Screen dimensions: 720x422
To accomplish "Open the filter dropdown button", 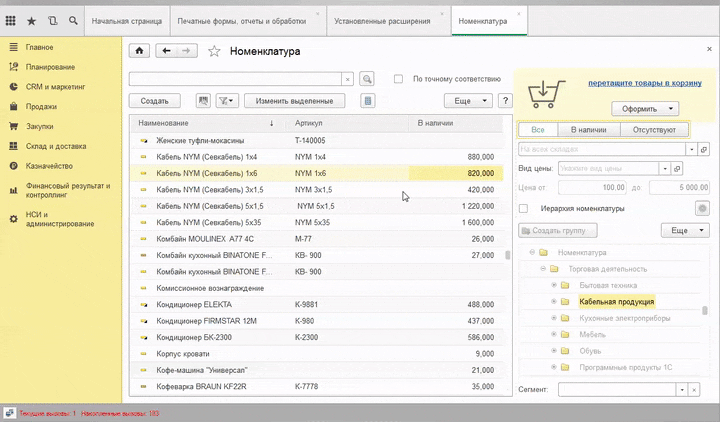I will tap(227, 101).
